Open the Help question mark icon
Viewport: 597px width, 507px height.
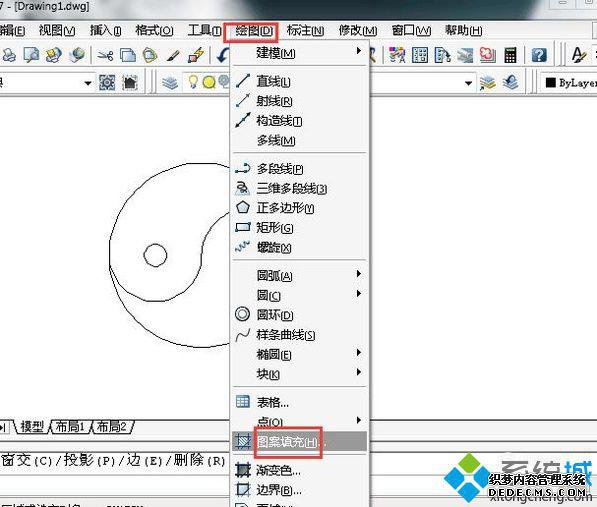(x=539, y=56)
